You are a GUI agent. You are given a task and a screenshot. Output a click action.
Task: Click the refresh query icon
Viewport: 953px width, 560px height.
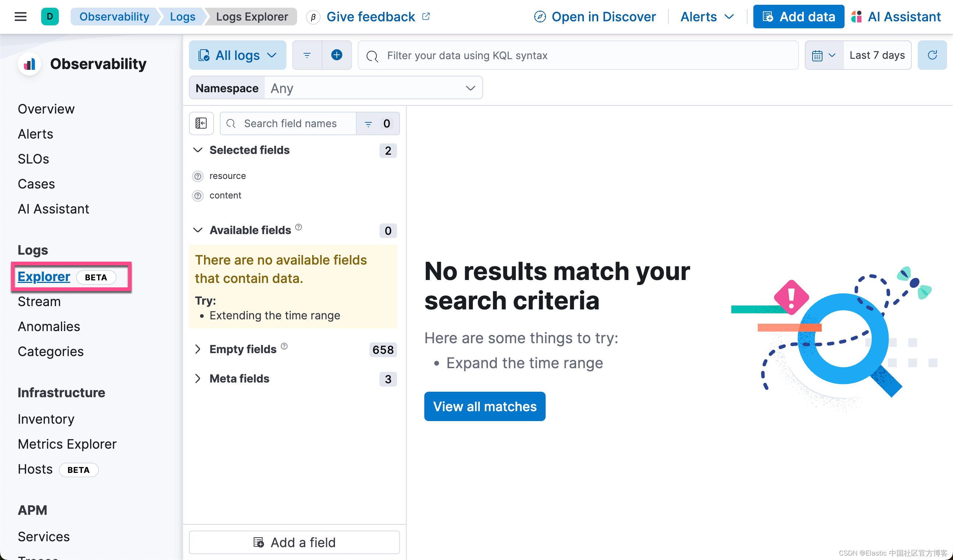[932, 55]
